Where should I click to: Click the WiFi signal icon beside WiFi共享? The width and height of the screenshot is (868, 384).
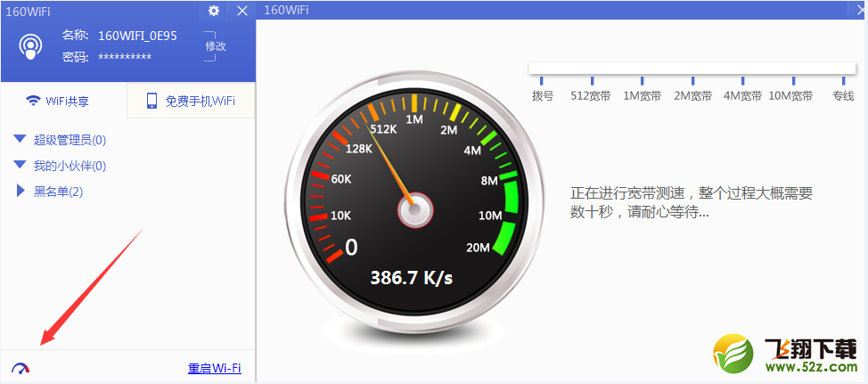34,101
